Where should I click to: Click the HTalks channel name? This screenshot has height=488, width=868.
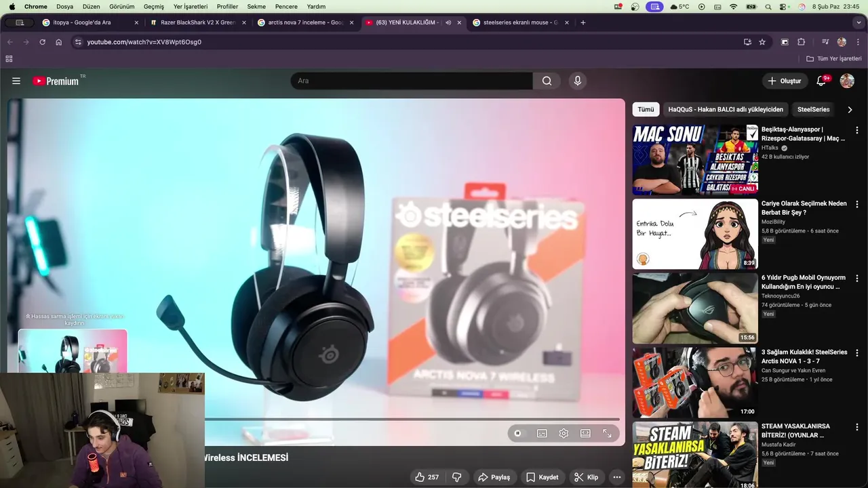770,148
